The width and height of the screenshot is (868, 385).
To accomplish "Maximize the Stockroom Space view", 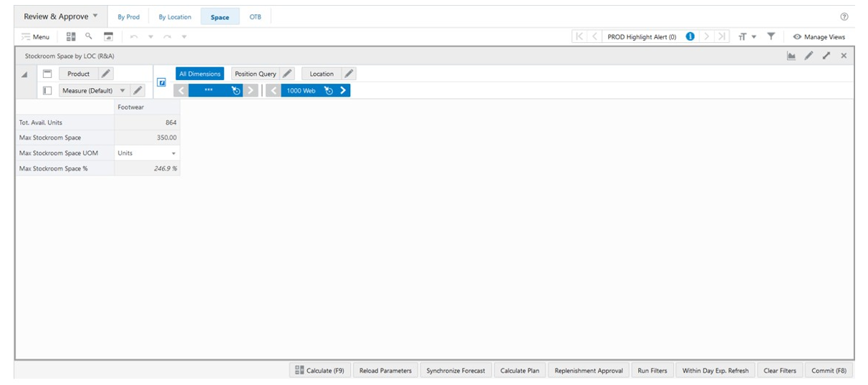I will click(x=826, y=56).
